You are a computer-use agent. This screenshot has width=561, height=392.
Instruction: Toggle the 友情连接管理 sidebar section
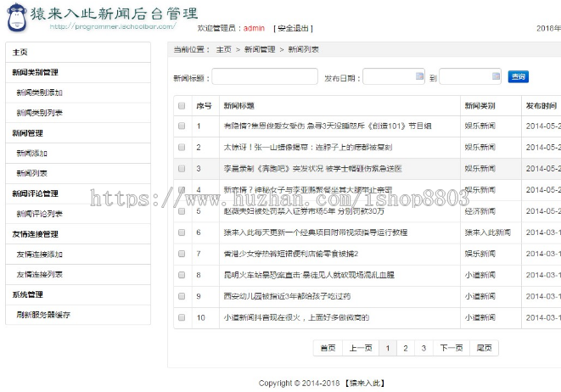[x=35, y=234]
